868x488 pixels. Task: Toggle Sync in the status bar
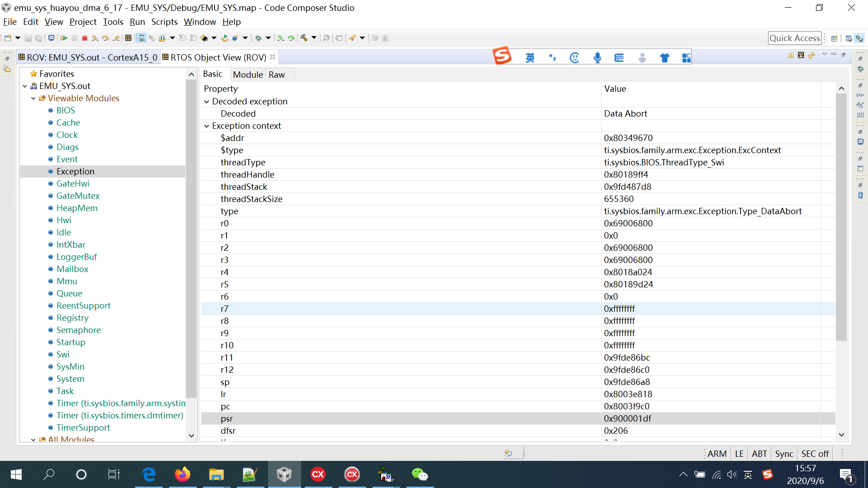pyautogui.click(x=784, y=454)
